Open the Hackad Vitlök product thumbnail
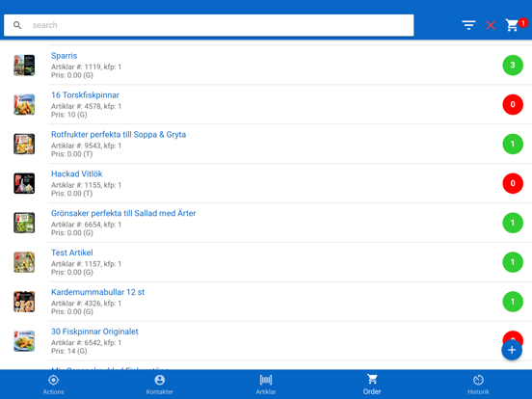This screenshot has height=399, width=532. coord(24,183)
